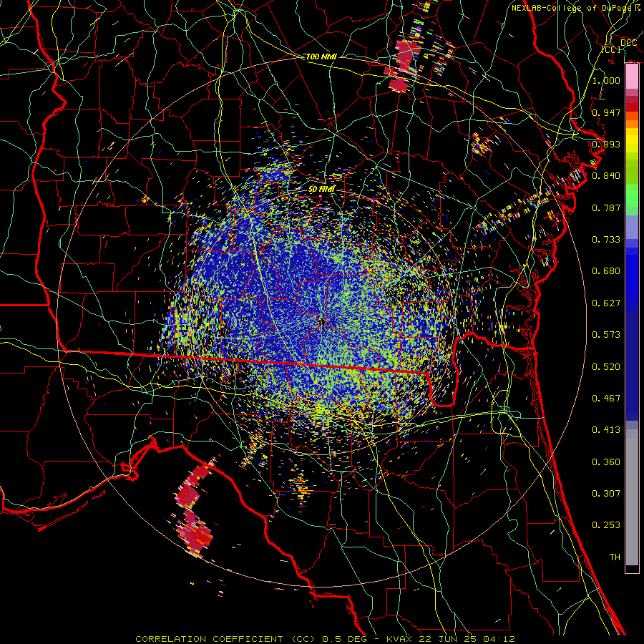
Task: Click the 0.947 legend value
Action: click(x=606, y=112)
